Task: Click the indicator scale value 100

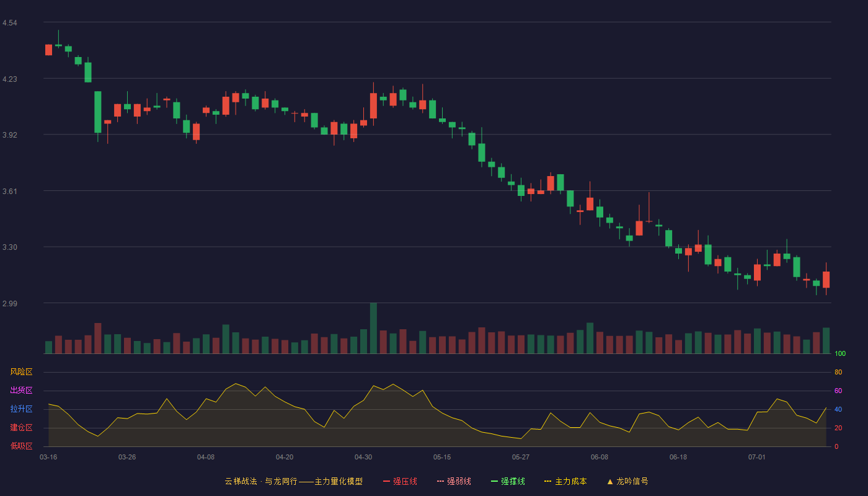Action: pos(840,354)
